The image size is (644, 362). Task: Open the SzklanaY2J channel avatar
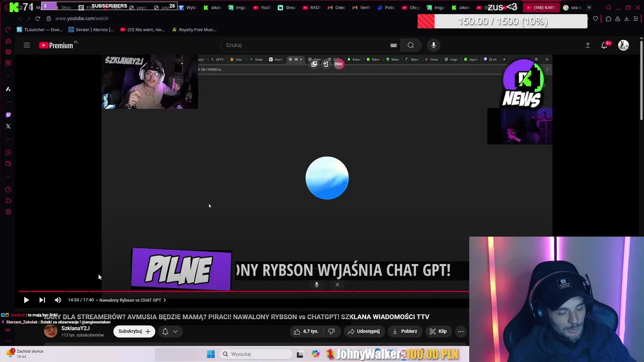pyautogui.click(x=51, y=331)
